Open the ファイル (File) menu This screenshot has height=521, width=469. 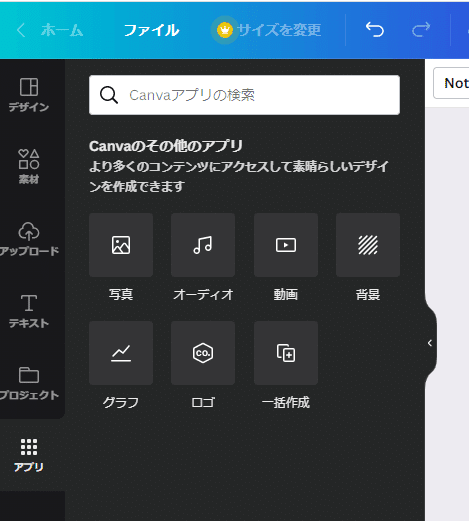(x=152, y=30)
